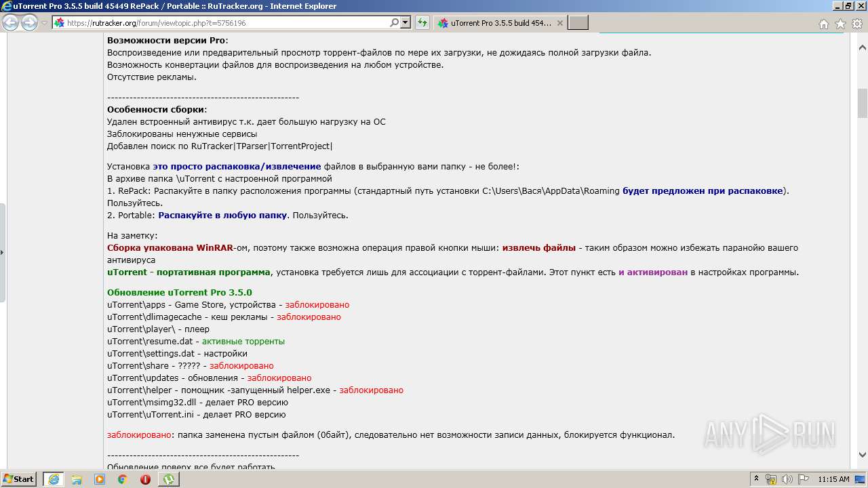Open the Home page icon
Screen dimensions: 868x488
(x=823, y=24)
